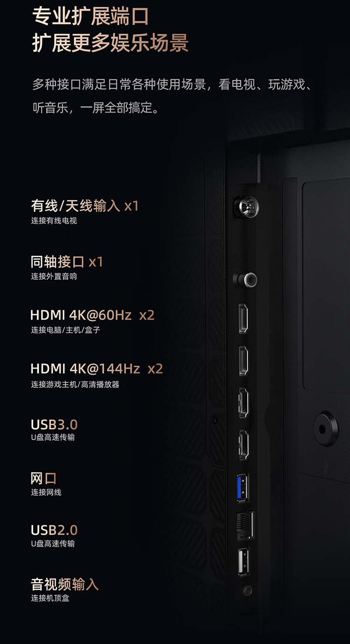This screenshot has width=350, height=644.
Task: Click the 专业扩展端口 headline
Action: [x=91, y=16]
